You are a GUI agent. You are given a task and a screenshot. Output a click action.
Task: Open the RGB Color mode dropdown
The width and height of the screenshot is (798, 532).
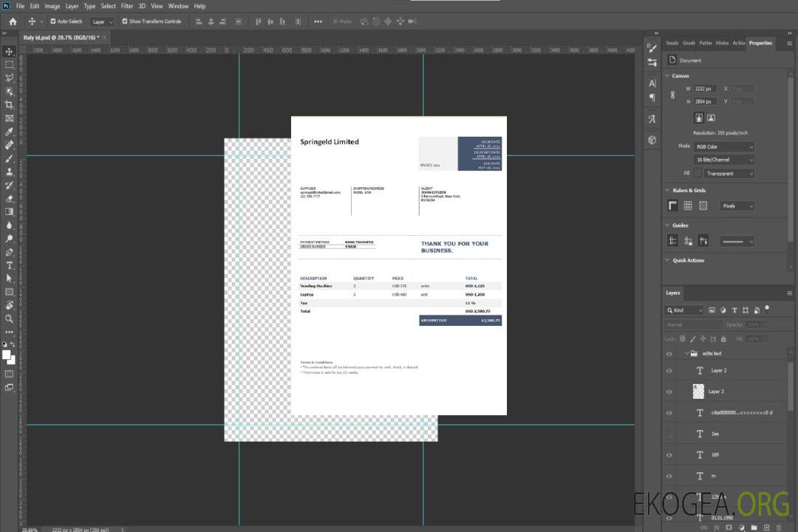[x=723, y=146]
